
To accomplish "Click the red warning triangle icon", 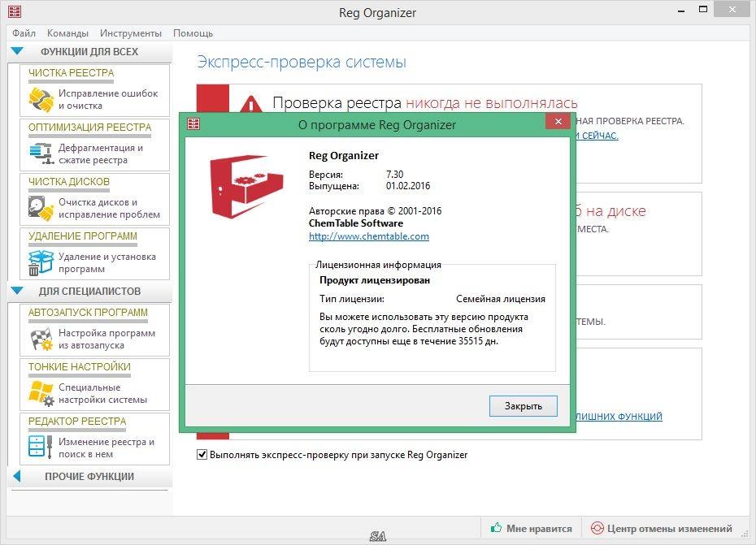I will [250, 104].
